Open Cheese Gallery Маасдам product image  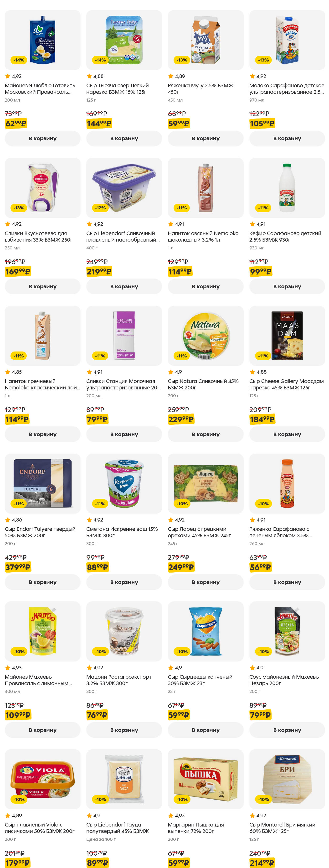(x=287, y=336)
